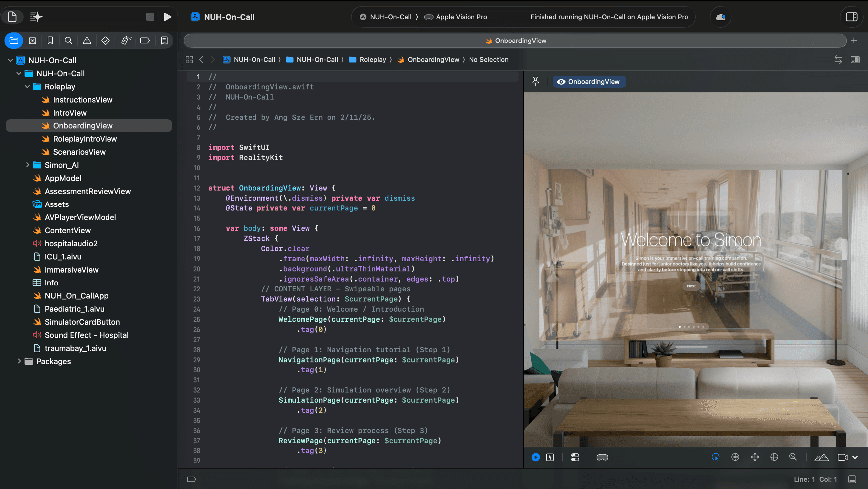Click the Stop button in toolbar
Screen dimensions: 868x489
pyautogui.click(x=150, y=17)
